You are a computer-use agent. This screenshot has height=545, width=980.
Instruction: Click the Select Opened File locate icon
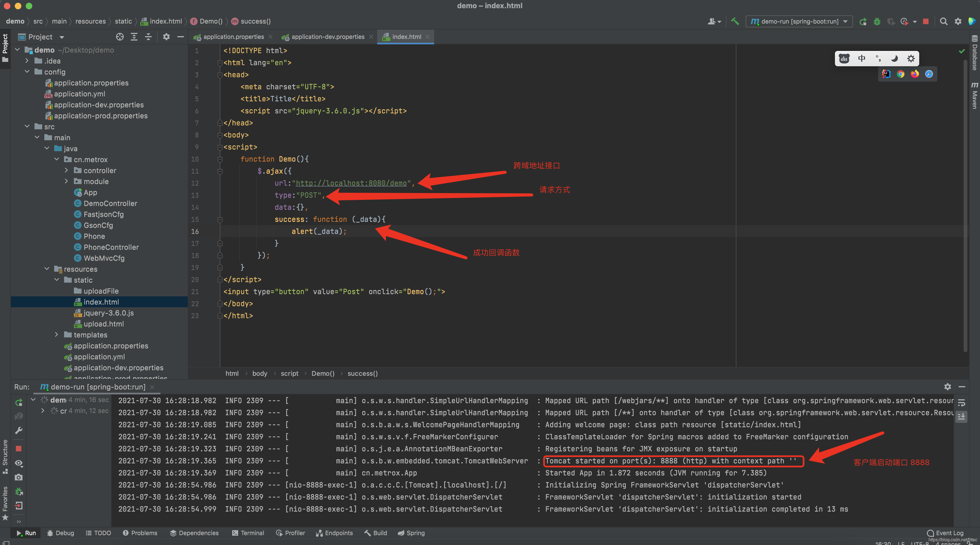pos(120,36)
